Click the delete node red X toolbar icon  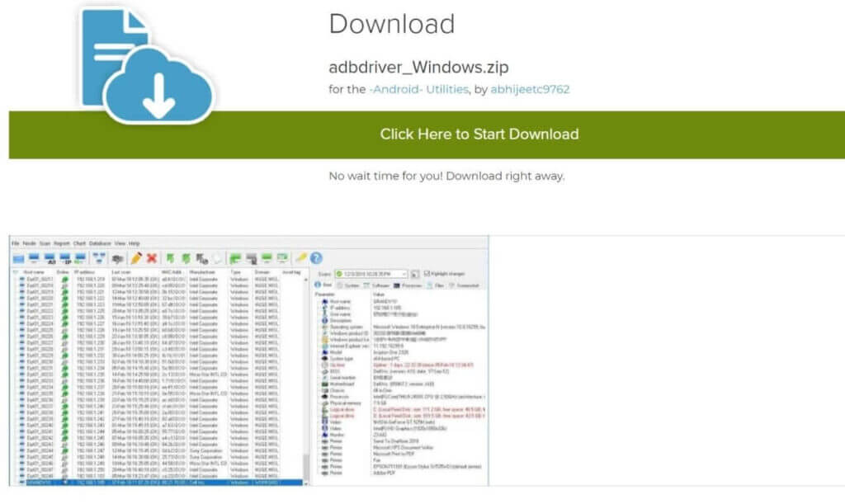[151, 257]
